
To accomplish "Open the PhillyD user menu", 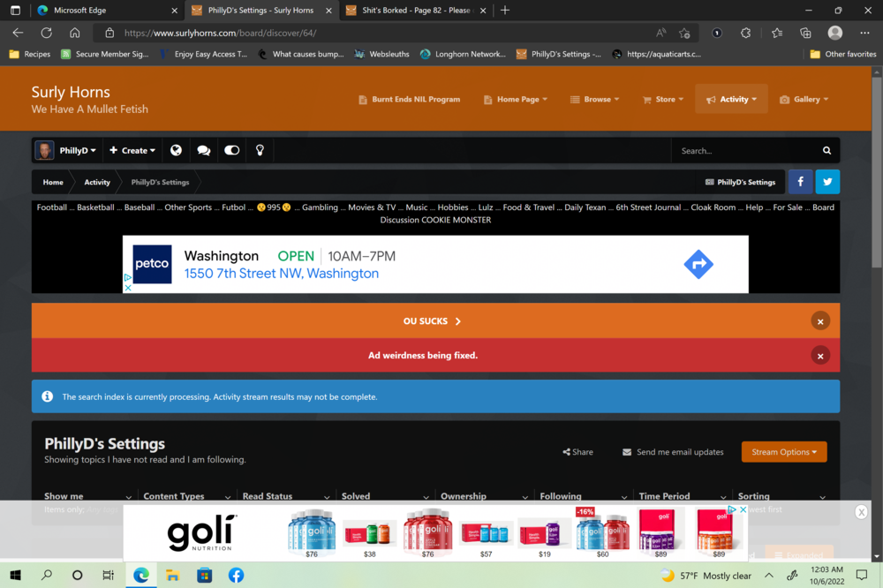I will click(68, 150).
